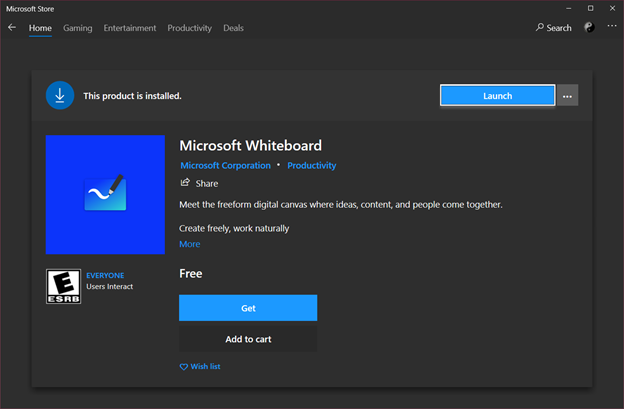Click the ESRB Everyone rating badge

coord(64,286)
